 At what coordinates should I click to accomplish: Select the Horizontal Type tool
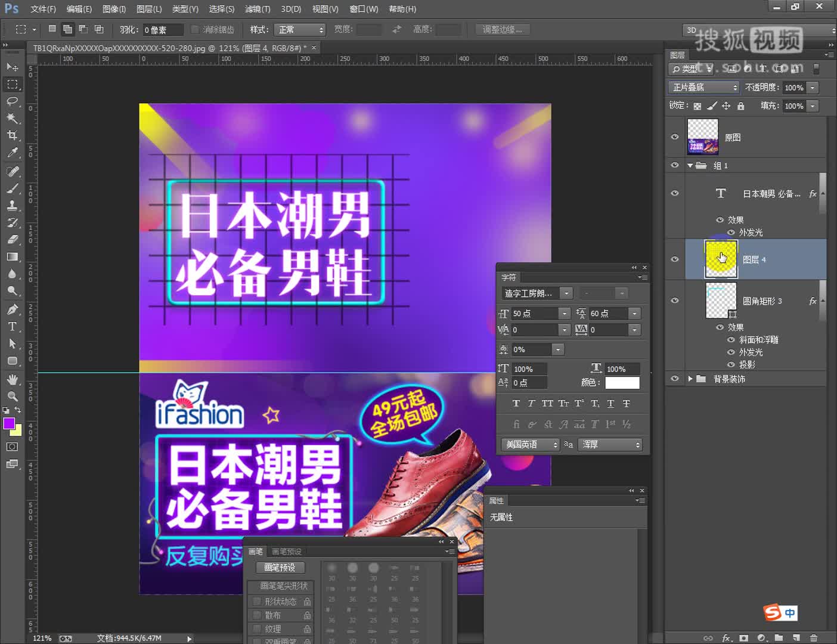point(12,327)
